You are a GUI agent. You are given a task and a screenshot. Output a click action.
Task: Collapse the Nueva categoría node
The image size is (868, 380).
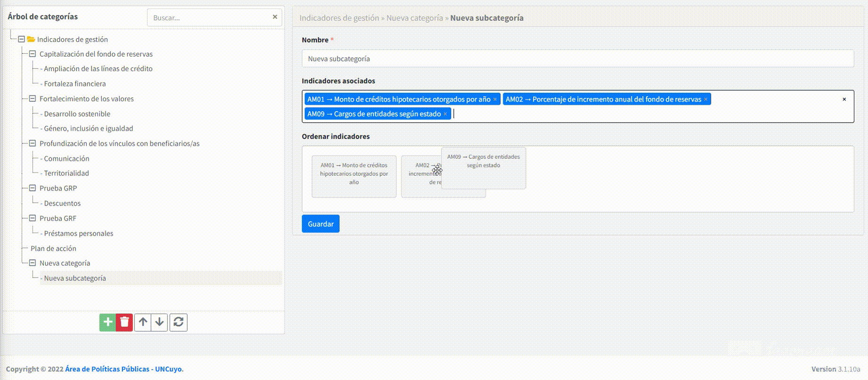coord(33,263)
